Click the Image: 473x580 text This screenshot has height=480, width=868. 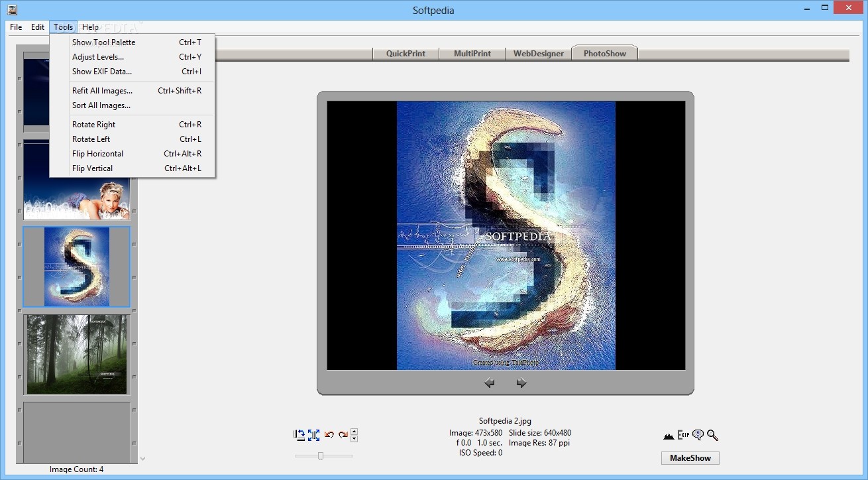coord(476,433)
